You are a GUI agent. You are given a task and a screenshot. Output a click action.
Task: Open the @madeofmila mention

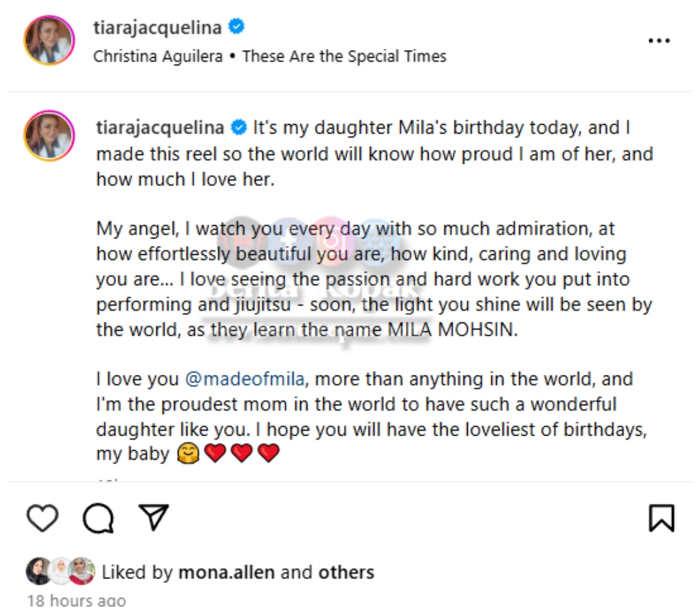click(x=244, y=379)
